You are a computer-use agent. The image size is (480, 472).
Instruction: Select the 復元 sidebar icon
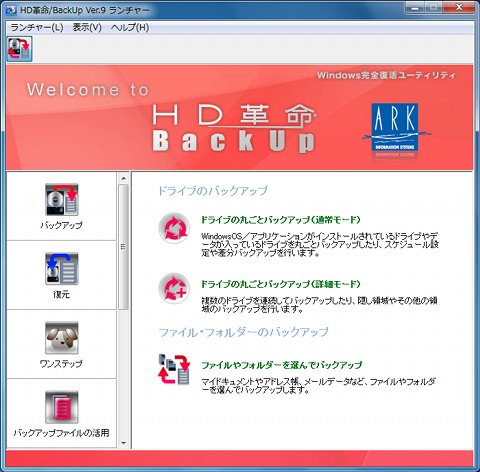coord(62,269)
